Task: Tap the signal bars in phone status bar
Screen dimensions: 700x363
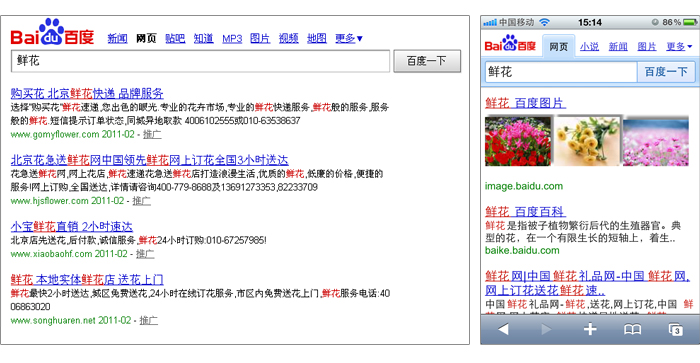Action: click(490, 22)
